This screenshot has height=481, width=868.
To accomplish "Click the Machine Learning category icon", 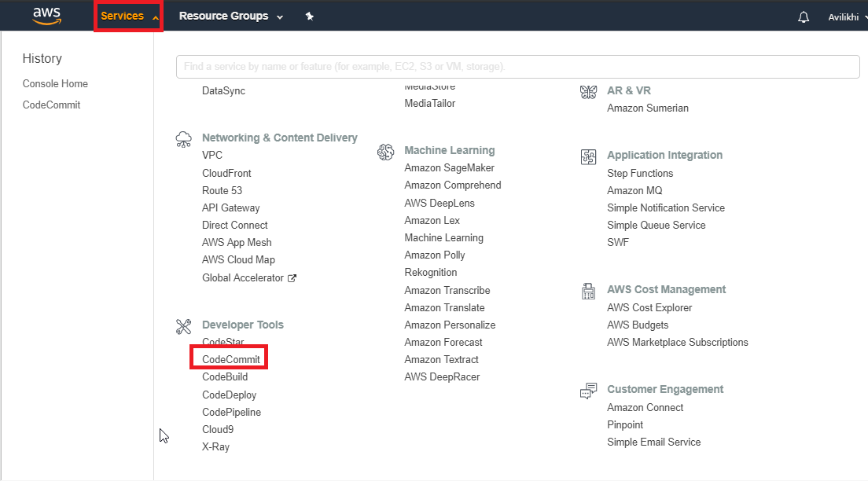I will click(385, 151).
